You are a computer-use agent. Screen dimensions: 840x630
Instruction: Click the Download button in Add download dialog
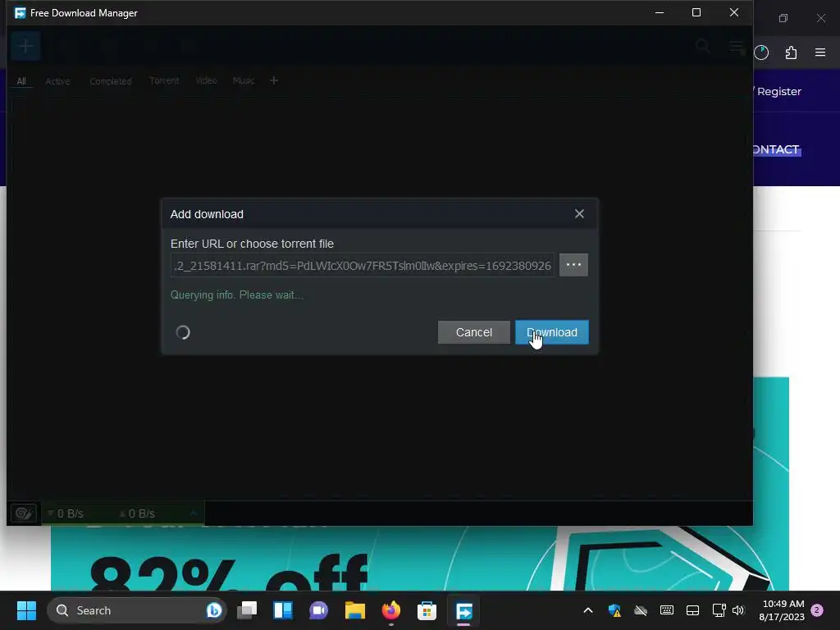(x=552, y=332)
